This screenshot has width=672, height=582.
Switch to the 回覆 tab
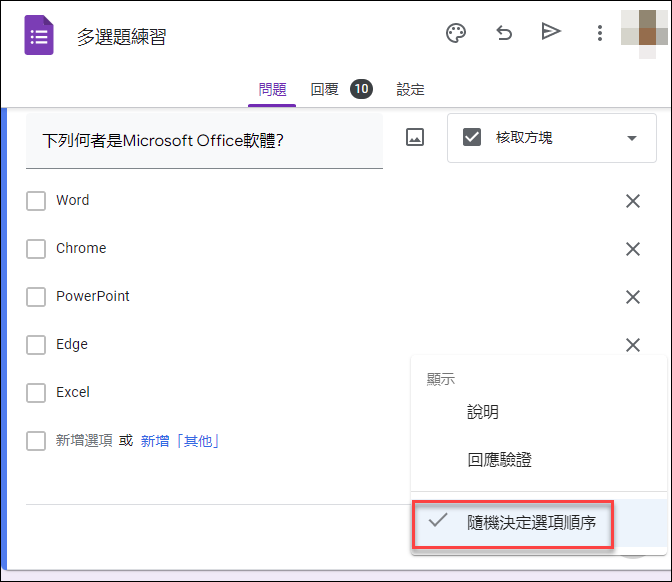(x=324, y=90)
